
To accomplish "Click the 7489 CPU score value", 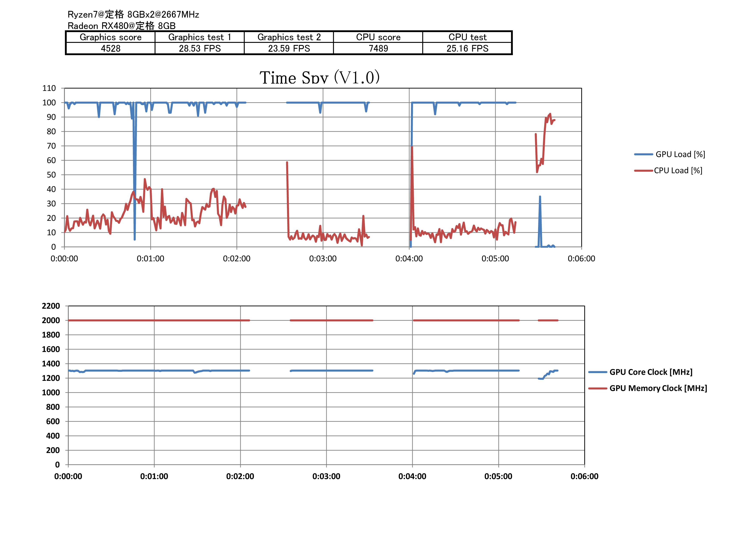I will [378, 48].
